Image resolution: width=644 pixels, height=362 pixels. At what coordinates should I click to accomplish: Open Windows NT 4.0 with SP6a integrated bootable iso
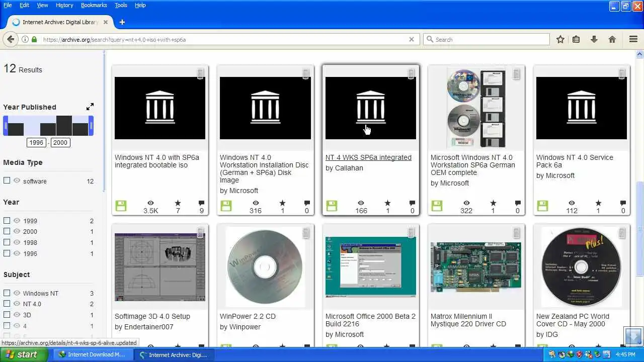[157, 161]
